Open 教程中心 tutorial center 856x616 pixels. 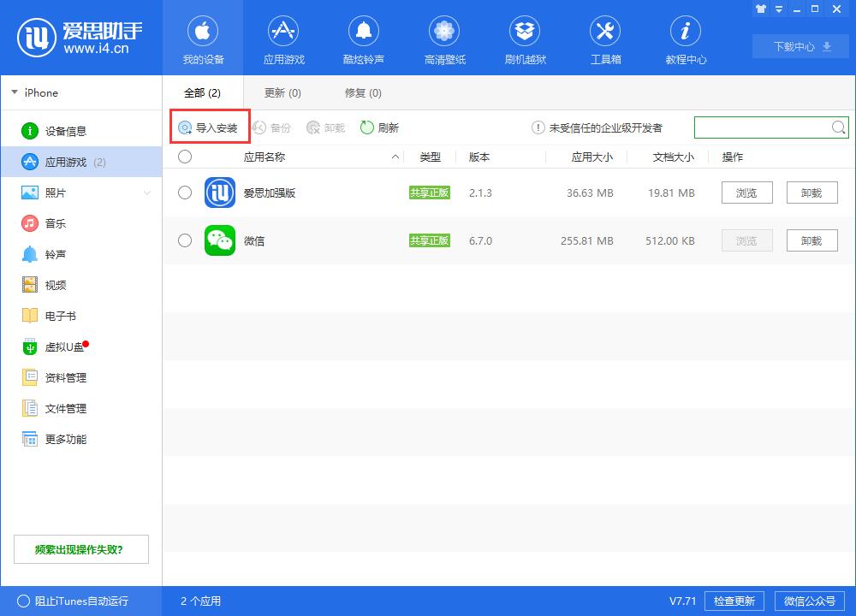tap(685, 38)
